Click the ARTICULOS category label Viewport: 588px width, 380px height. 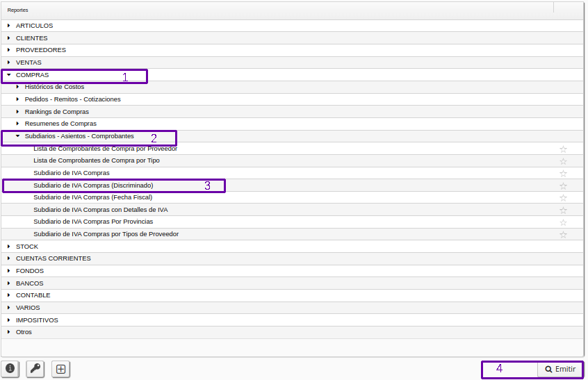coord(34,26)
